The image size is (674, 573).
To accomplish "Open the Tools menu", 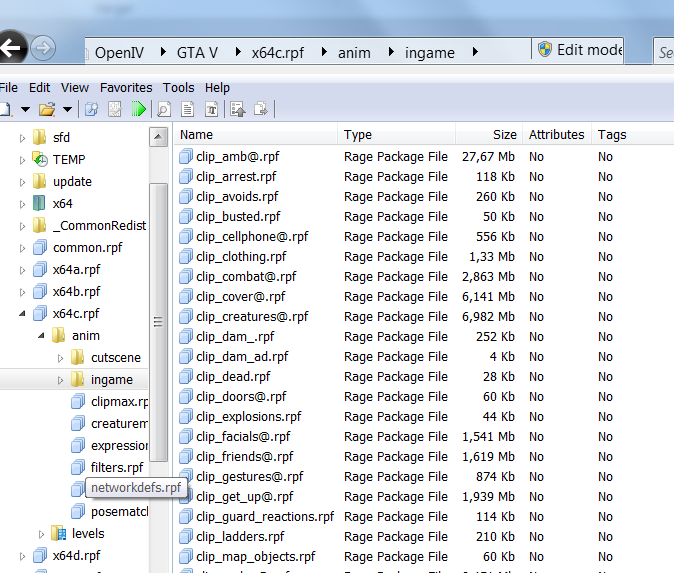I will pos(179,87).
